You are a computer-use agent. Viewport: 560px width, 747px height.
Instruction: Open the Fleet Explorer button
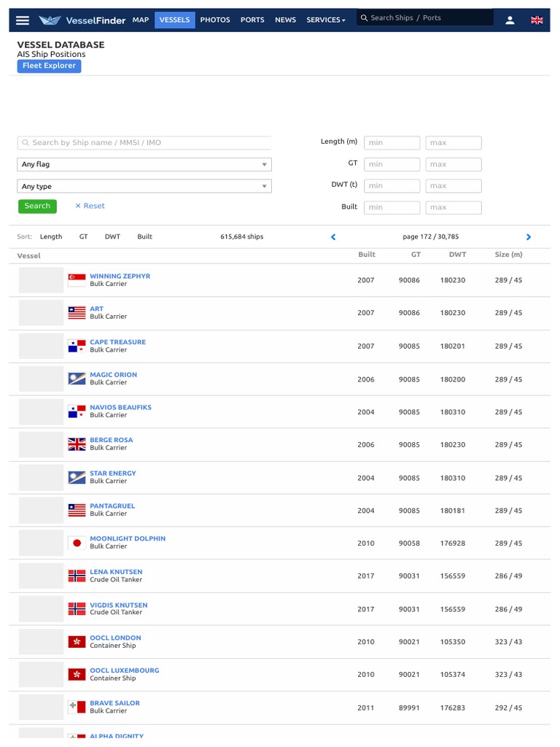tap(49, 66)
